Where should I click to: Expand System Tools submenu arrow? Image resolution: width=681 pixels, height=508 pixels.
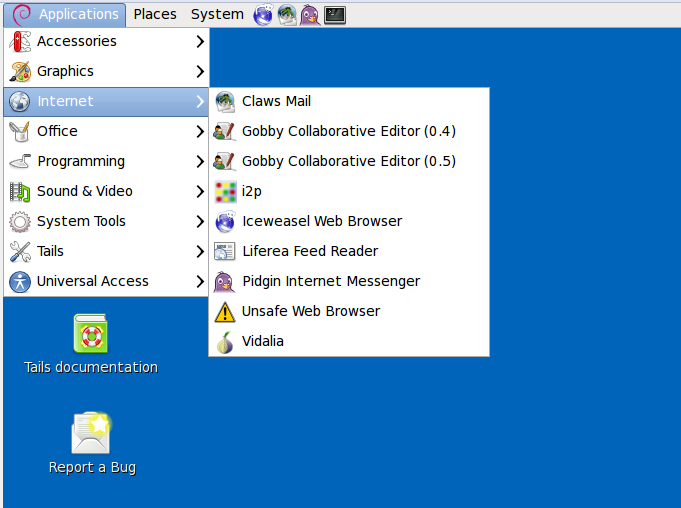(200, 221)
